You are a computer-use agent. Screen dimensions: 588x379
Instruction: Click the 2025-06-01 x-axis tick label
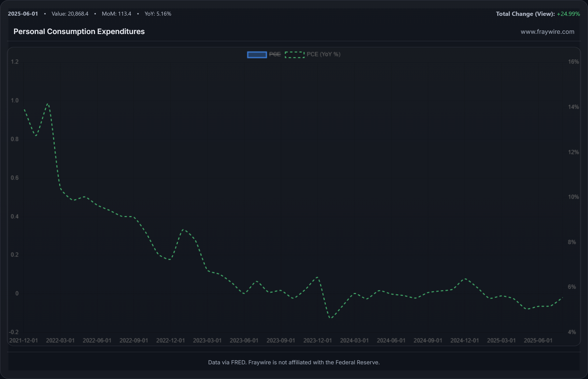click(x=538, y=340)
